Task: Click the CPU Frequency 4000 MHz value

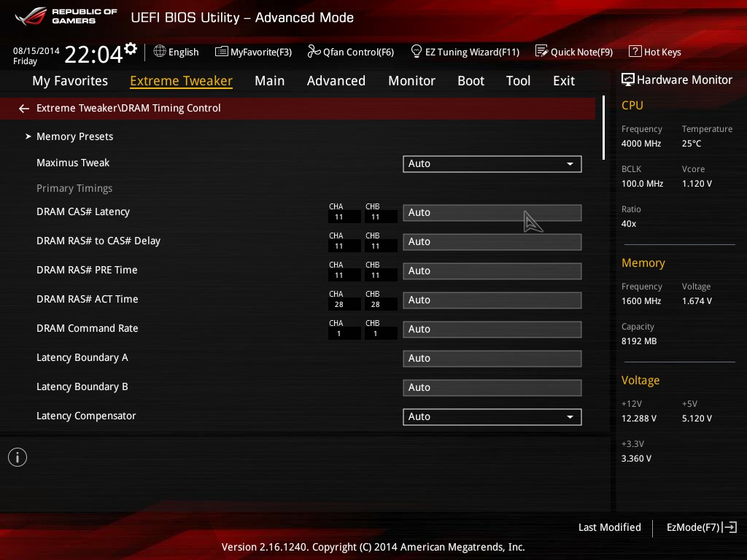Action: (x=640, y=144)
